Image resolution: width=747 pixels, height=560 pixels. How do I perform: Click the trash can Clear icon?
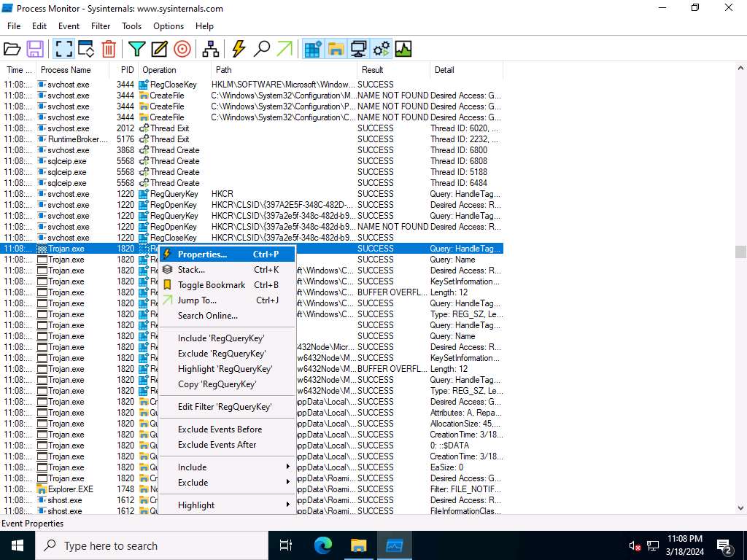coord(109,49)
